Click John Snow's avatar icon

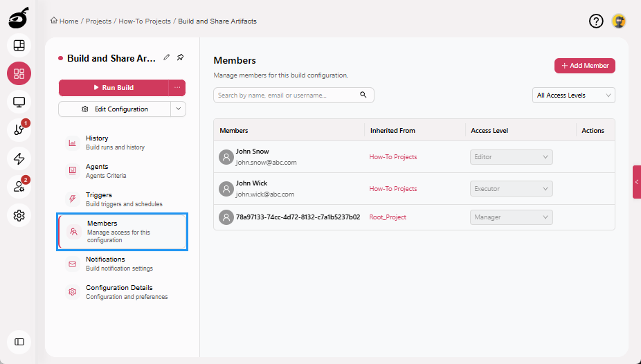tap(226, 157)
